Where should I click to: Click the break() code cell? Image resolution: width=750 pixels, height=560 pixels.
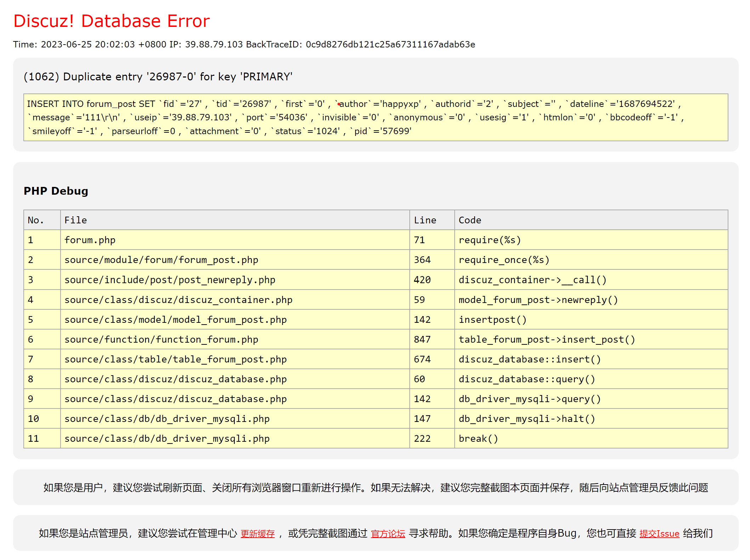coord(478,439)
